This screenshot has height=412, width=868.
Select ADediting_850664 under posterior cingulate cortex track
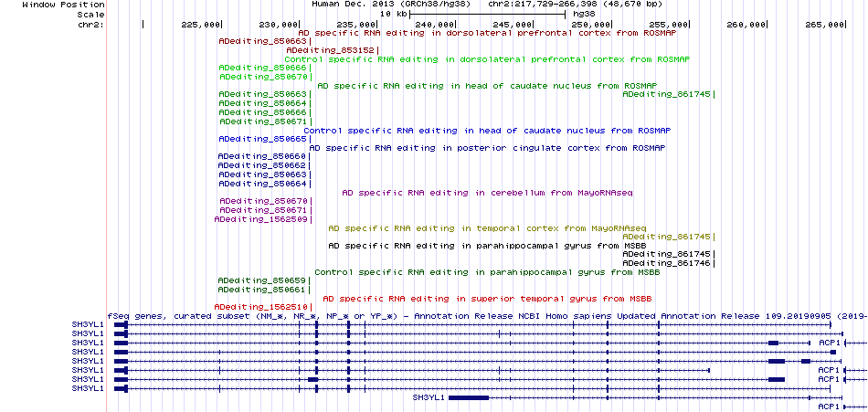point(262,184)
